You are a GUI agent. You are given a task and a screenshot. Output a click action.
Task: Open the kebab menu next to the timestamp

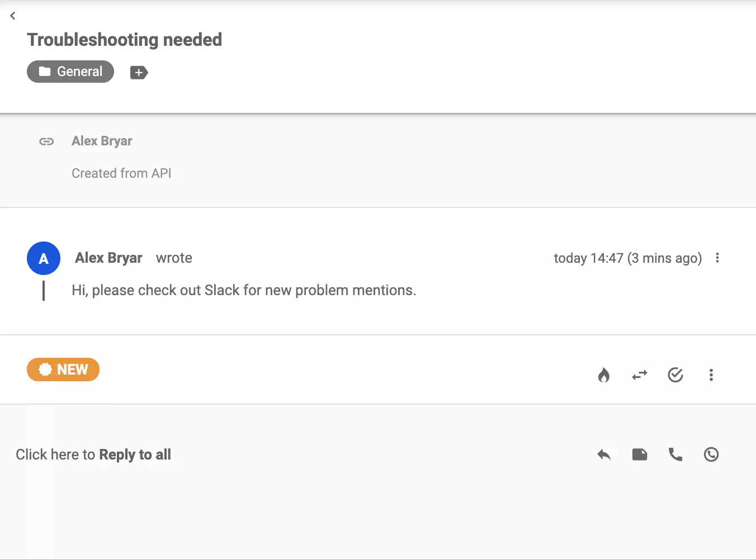click(717, 258)
